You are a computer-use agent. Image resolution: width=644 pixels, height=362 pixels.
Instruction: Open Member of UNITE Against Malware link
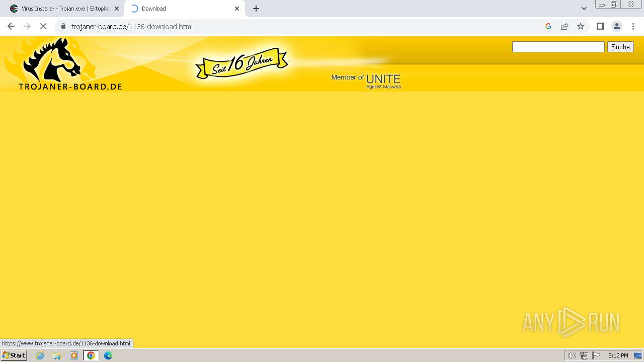(366, 81)
